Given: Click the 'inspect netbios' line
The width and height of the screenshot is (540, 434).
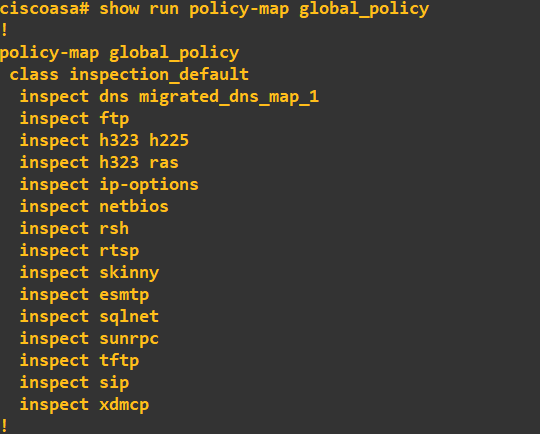Looking at the screenshot, I should (94, 207).
